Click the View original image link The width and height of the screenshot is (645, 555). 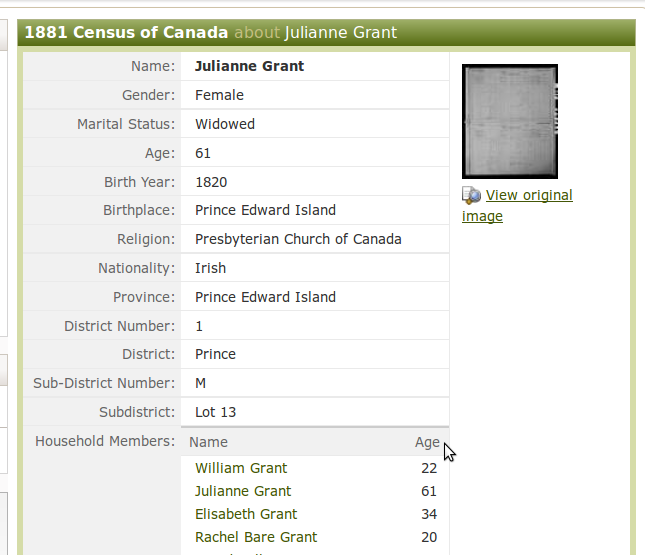tap(528, 196)
